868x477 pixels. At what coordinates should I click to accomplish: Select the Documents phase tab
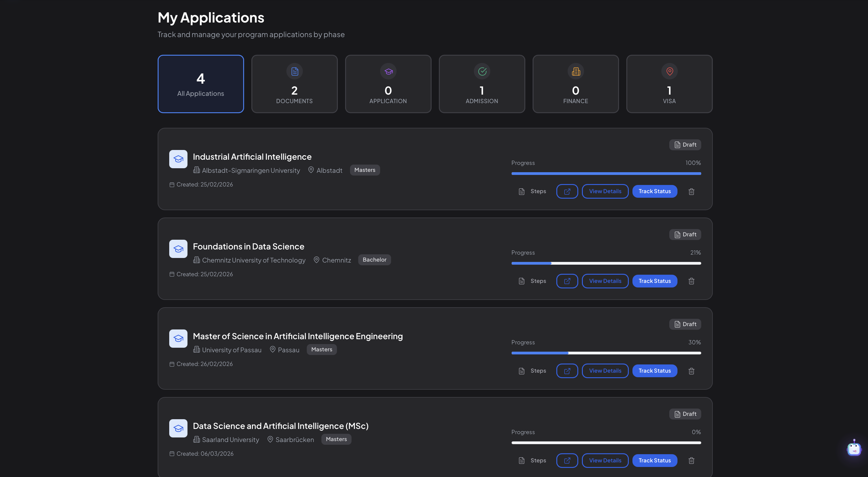pos(294,84)
